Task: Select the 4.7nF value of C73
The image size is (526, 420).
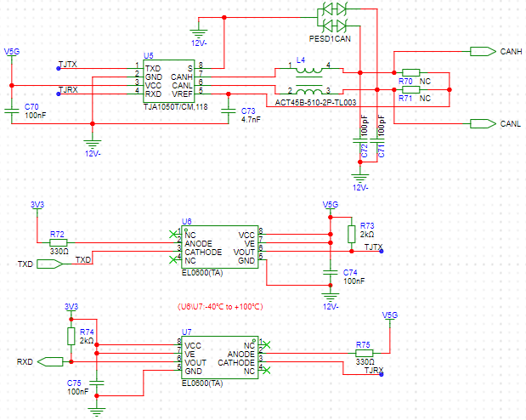Action: coord(251,120)
